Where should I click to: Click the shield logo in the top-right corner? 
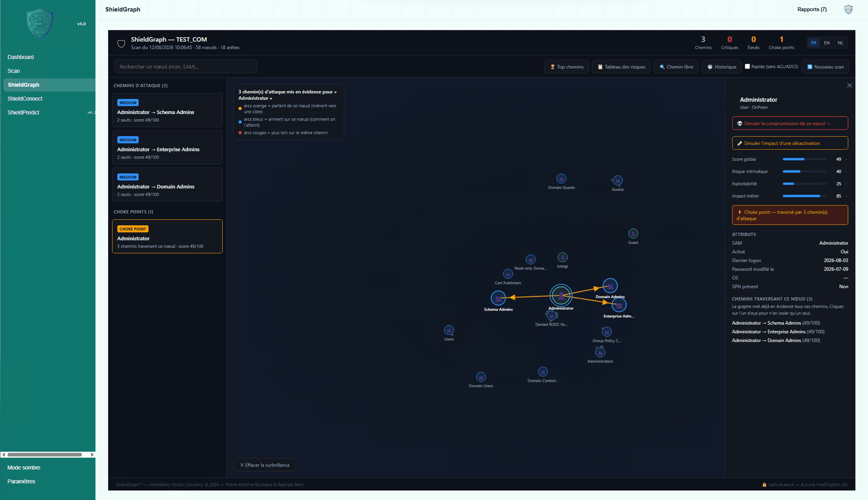point(848,10)
